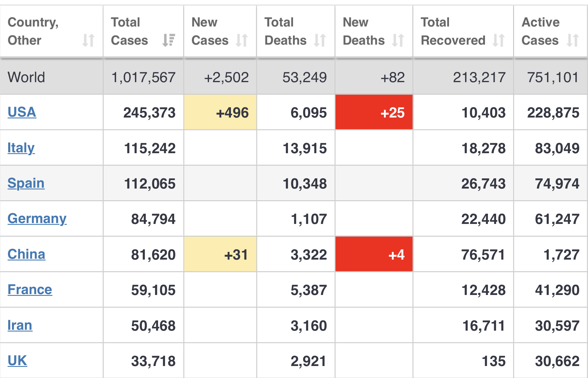Image resolution: width=588 pixels, height=378 pixels.
Task: Click the New Cases header label
Action: 210,31
